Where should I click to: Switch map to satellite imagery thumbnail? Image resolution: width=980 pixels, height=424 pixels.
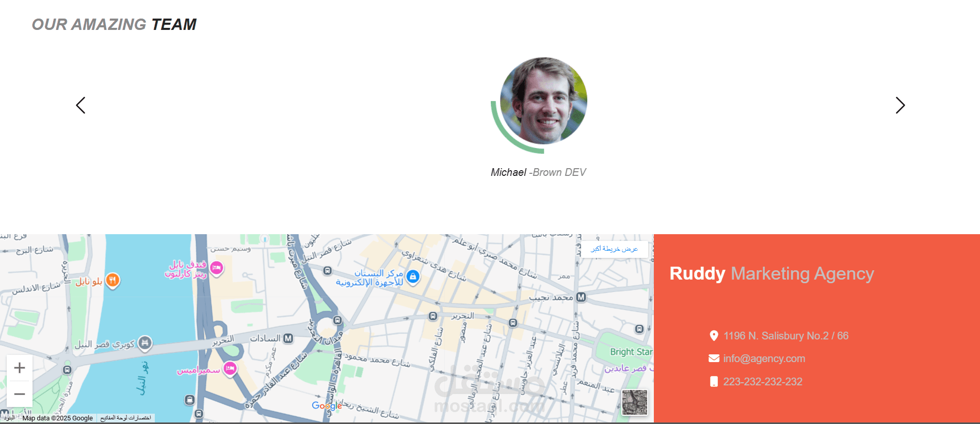click(x=634, y=402)
